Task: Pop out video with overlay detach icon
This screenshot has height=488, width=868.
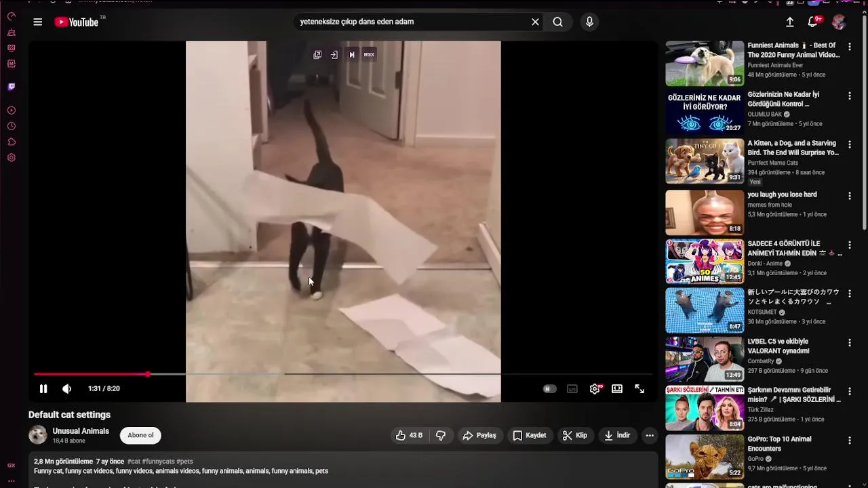Action: 317,54
